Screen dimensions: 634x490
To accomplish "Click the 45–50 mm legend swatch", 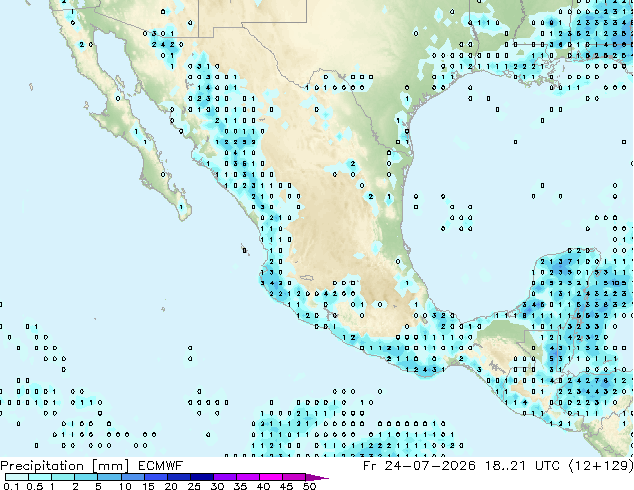I will coord(294,477).
